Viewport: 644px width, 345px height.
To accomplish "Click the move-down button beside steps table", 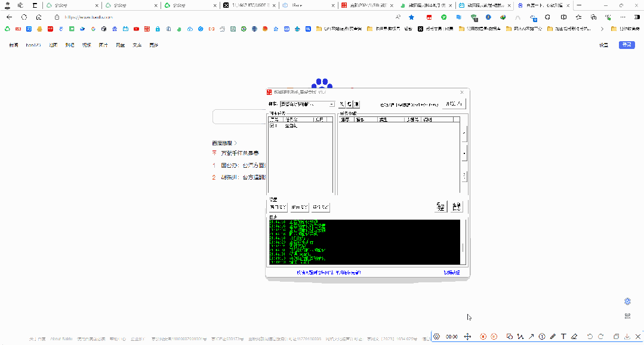I will coord(464,176).
